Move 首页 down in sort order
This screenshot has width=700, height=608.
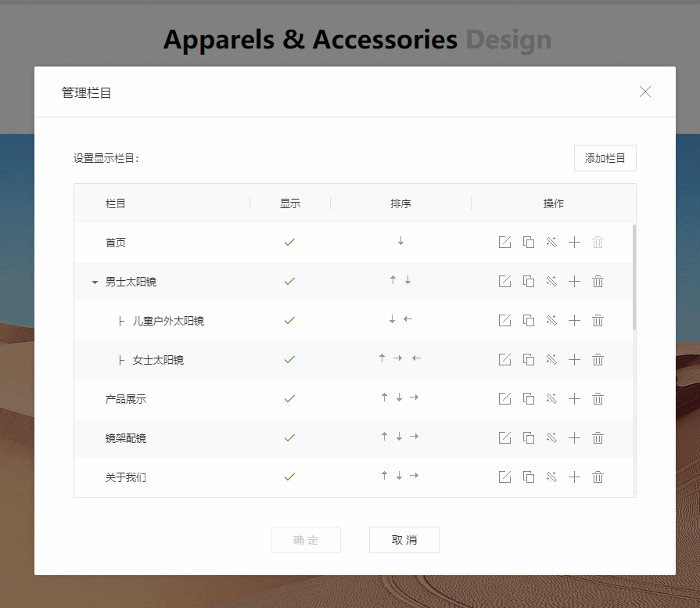pos(401,241)
